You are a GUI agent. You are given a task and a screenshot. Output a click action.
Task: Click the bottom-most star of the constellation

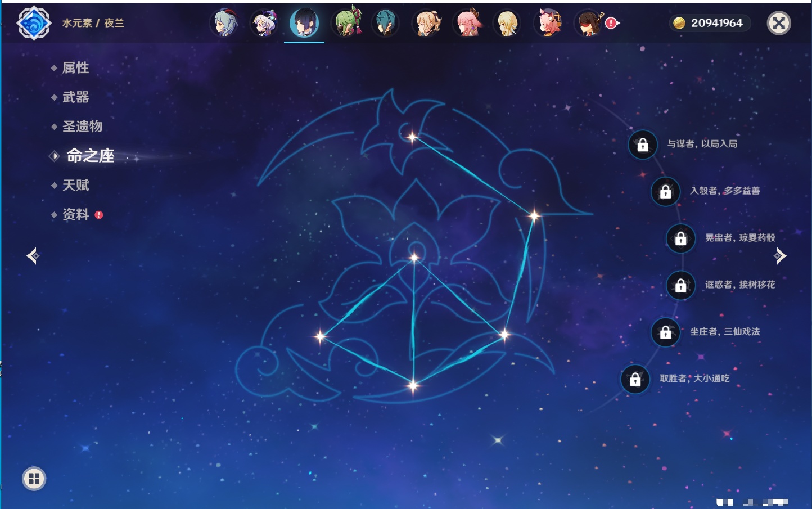(413, 386)
